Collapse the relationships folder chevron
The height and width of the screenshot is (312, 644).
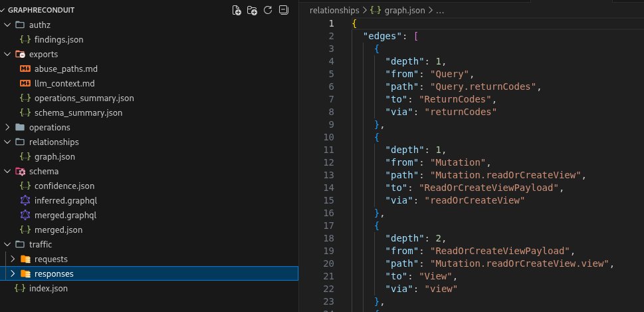tap(7, 142)
